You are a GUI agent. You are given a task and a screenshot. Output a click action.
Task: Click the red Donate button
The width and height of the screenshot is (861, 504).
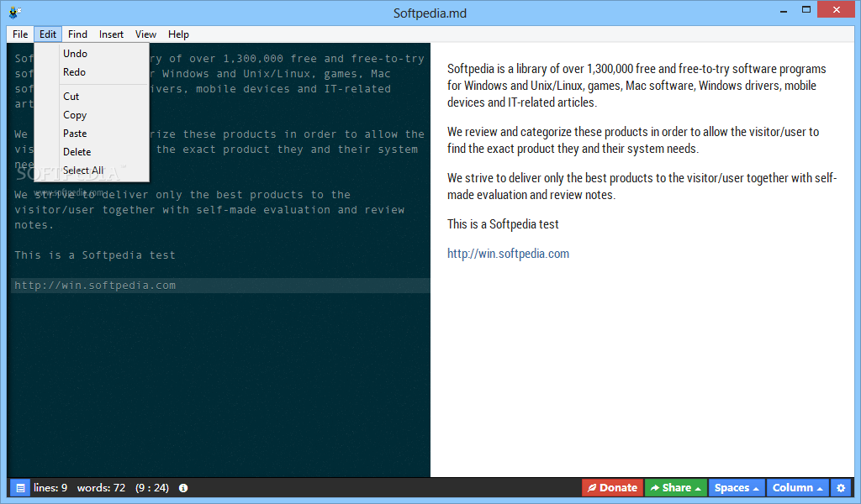coord(612,487)
